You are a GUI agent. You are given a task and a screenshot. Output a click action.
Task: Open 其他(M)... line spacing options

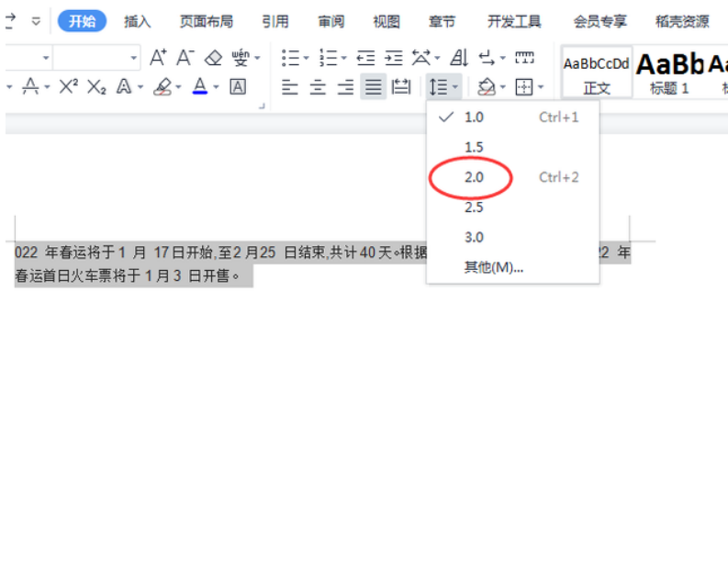tap(493, 267)
